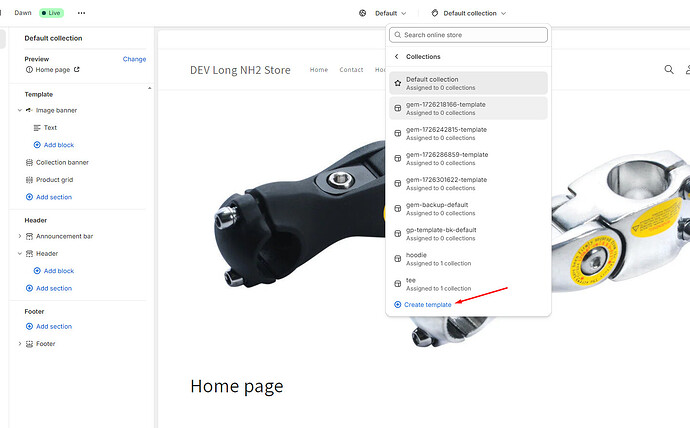Open the three-dot theme actions menu

tap(81, 13)
